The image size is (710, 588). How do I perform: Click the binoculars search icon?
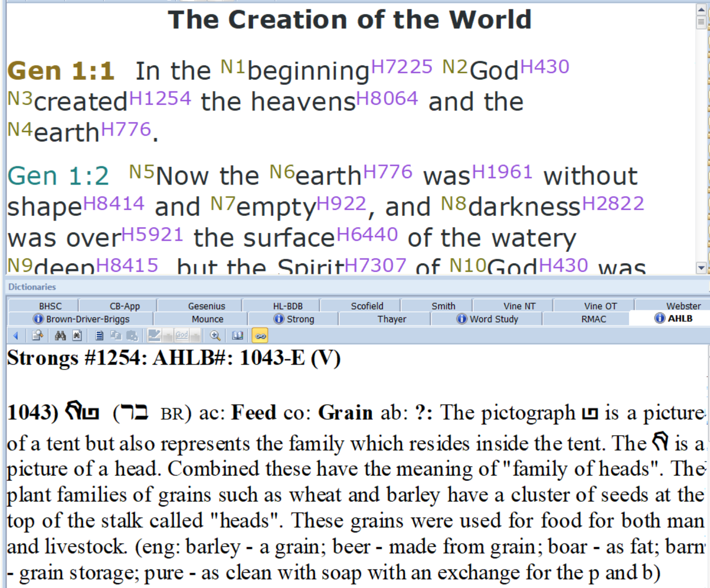click(60, 336)
